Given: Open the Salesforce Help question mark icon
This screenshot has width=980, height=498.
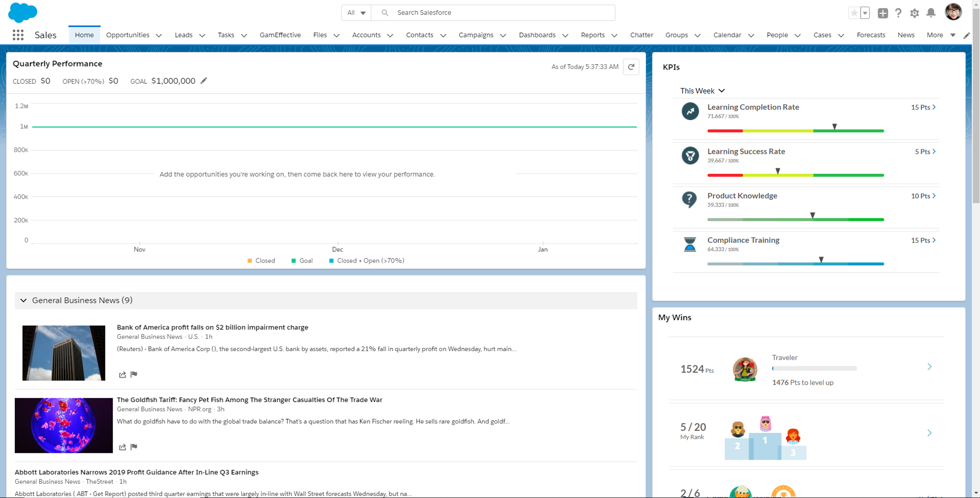Looking at the screenshot, I should click(x=898, y=13).
